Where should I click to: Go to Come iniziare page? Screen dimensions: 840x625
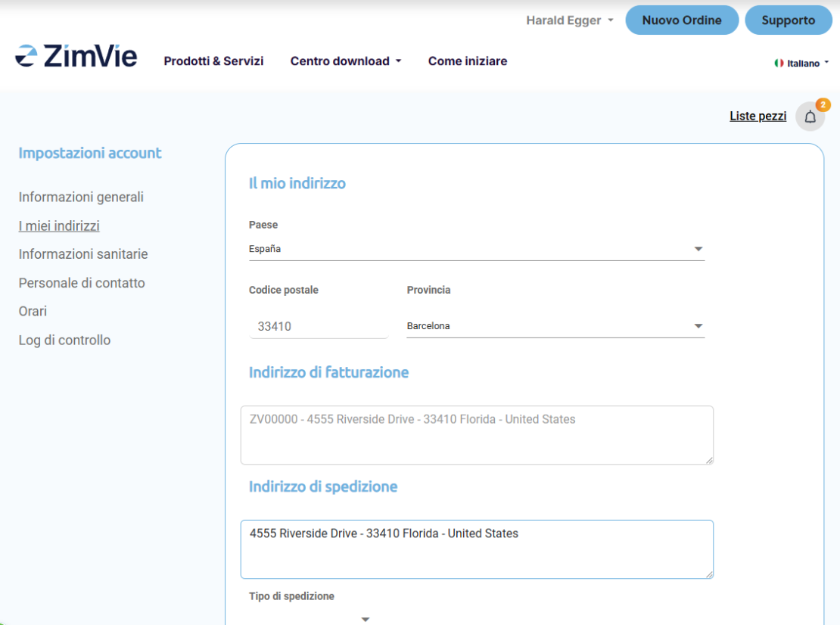468,61
